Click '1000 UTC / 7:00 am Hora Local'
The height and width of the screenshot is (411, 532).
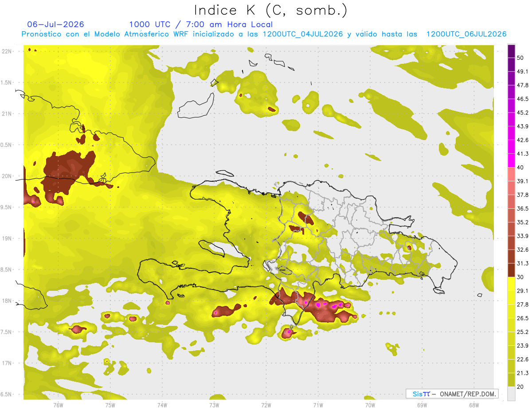201,24
